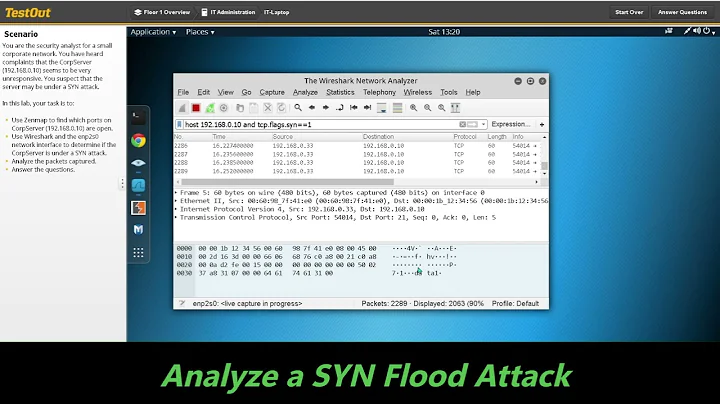The height and width of the screenshot is (404, 720).
Task: Open Find a packet magnifier icon
Action: [298, 108]
